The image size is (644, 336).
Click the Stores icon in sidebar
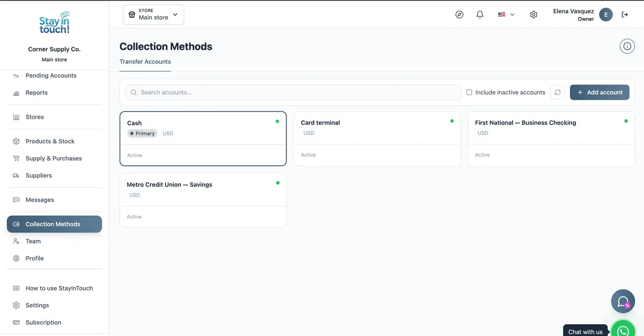(x=16, y=117)
